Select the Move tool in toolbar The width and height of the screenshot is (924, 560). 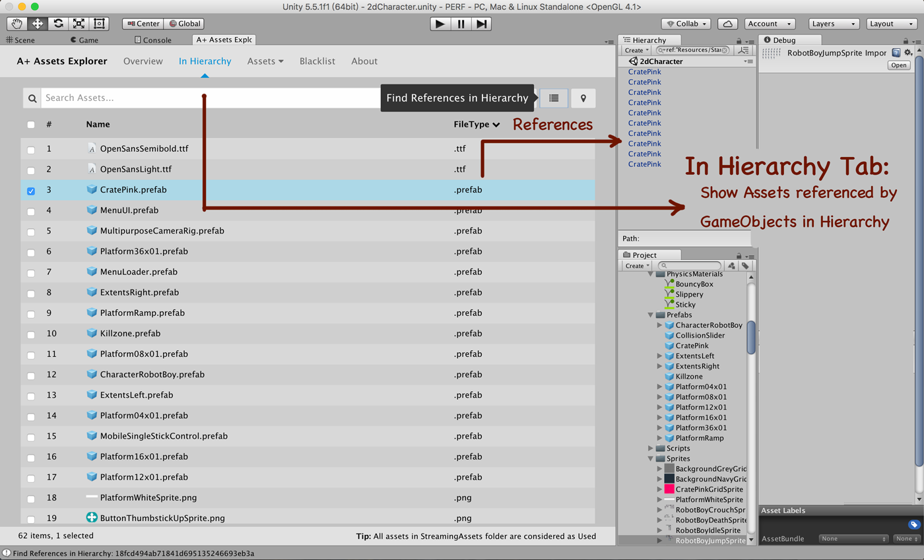[38, 24]
